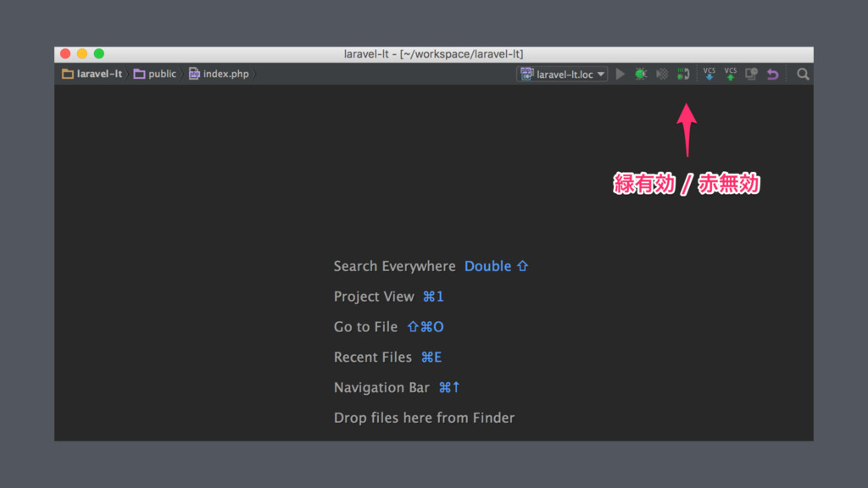Start debugging with the green bug icon
This screenshot has height=488, width=868.
[641, 75]
